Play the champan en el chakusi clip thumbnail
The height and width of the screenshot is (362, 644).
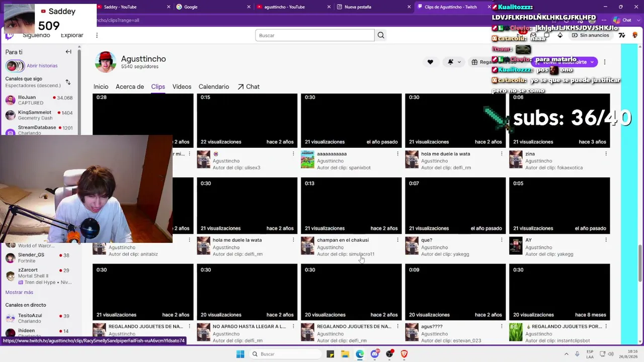point(351,206)
